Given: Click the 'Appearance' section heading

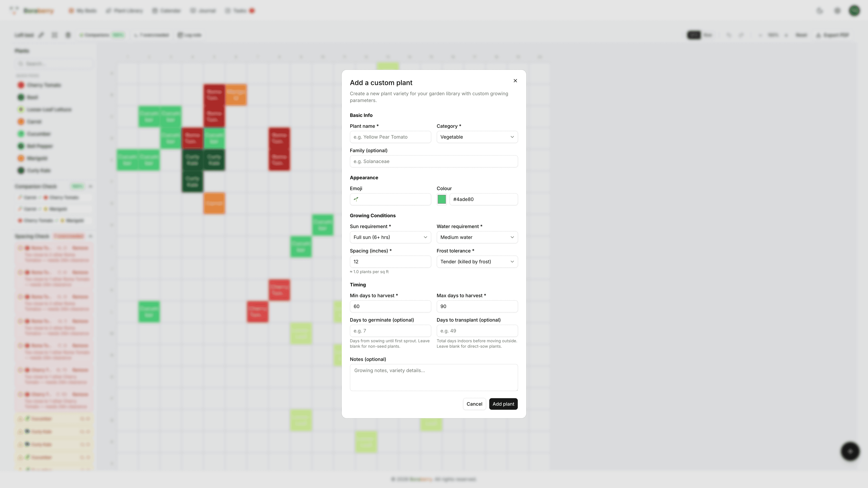Looking at the screenshot, I should [x=364, y=178].
